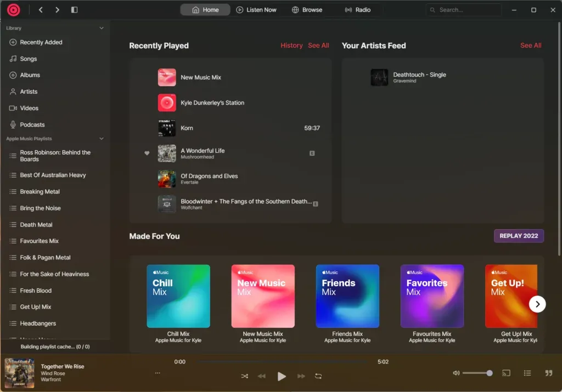The image size is (562, 392).
Task: Click the Search input field
Action: [463, 10]
